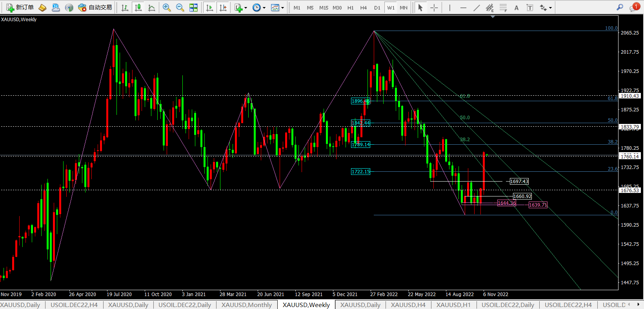Open the MetaQuotes Language Editor book icon
The width and height of the screenshot is (644, 309).
click(x=42, y=7)
